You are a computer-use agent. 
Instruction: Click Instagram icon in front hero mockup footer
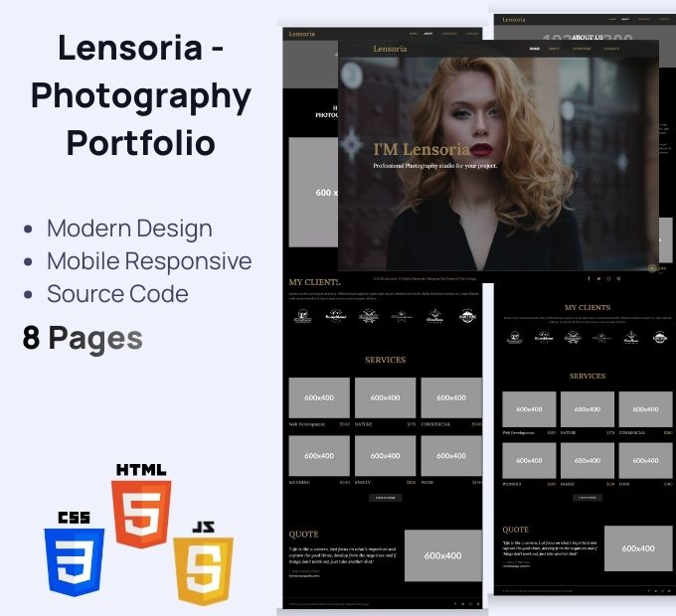608,279
